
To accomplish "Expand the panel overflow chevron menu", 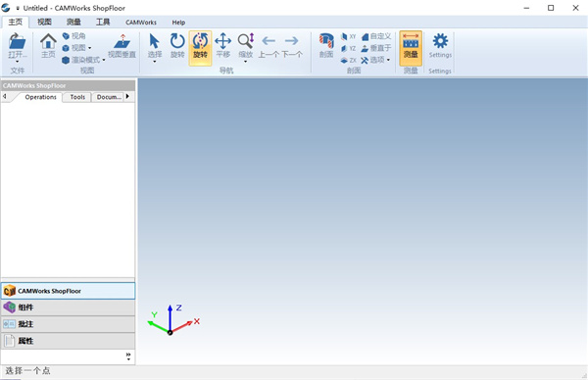I will [128, 356].
